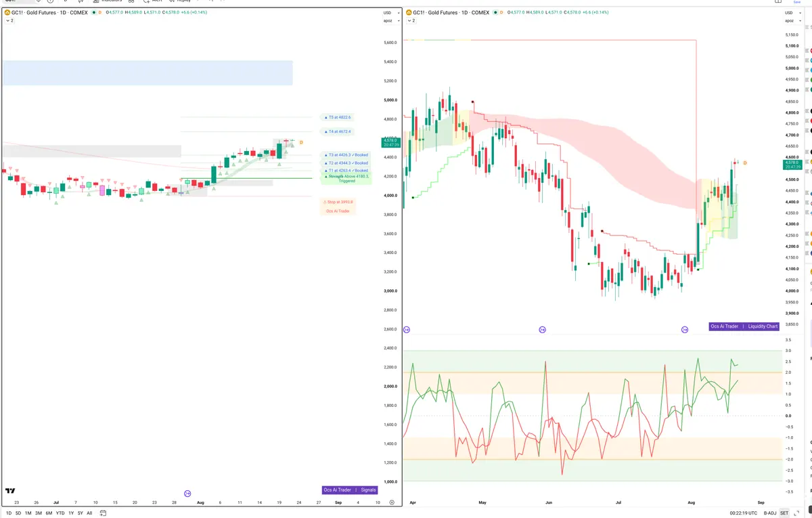This screenshot has height=518, width=812.
Task: Click the orange D icon in left chart header
Action: click(x=100, y=12)
